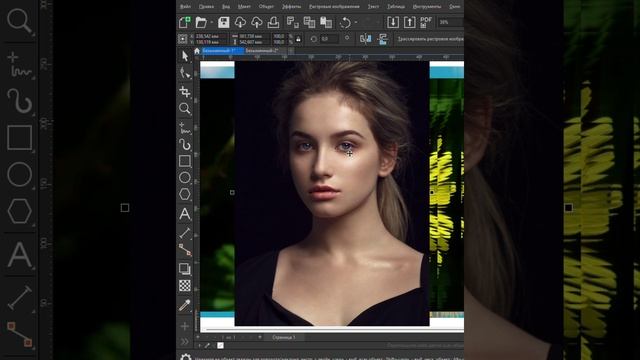
Task: Click the Copy icon in the toolbar
Action: tap(309, 22)
